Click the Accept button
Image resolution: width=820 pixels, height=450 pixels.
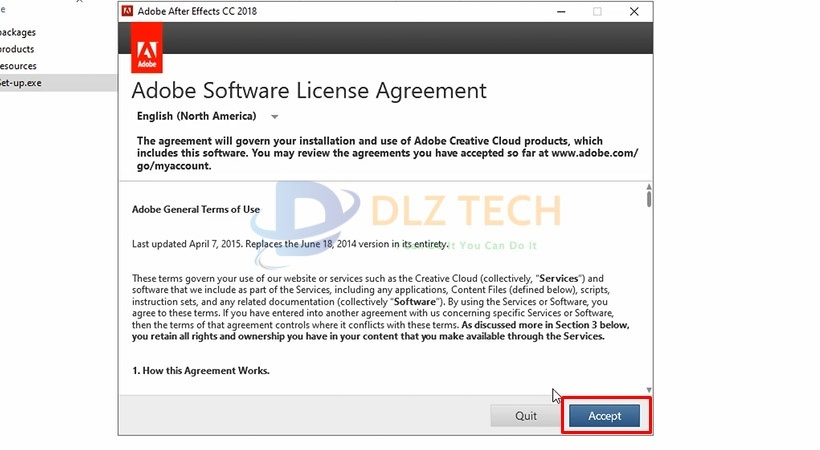(604, 416)
